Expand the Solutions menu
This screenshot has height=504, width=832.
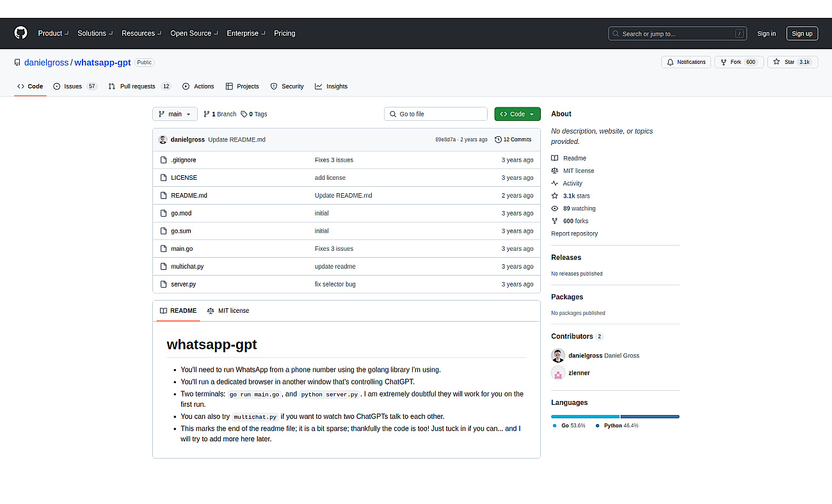pos(95,33)
